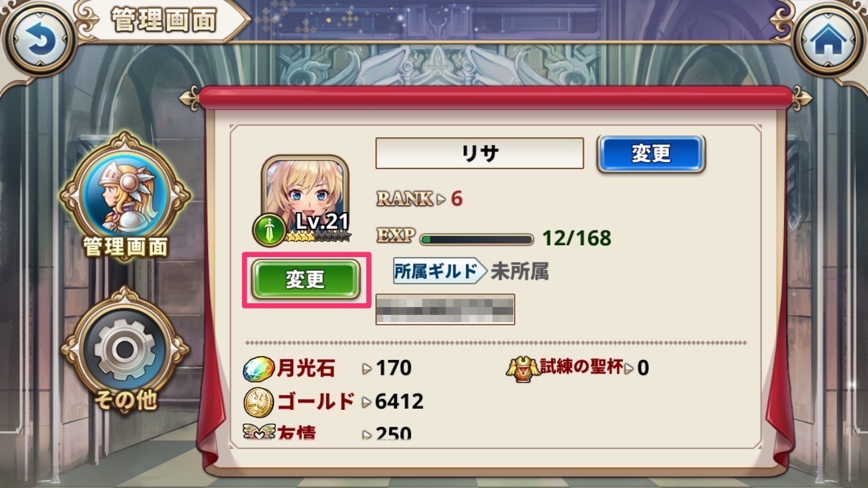Image resolution: width=868 pixels, height=488 pixels.
Task: Tap the 試練の聖杯 trophy icon
Action: point(523,369)
